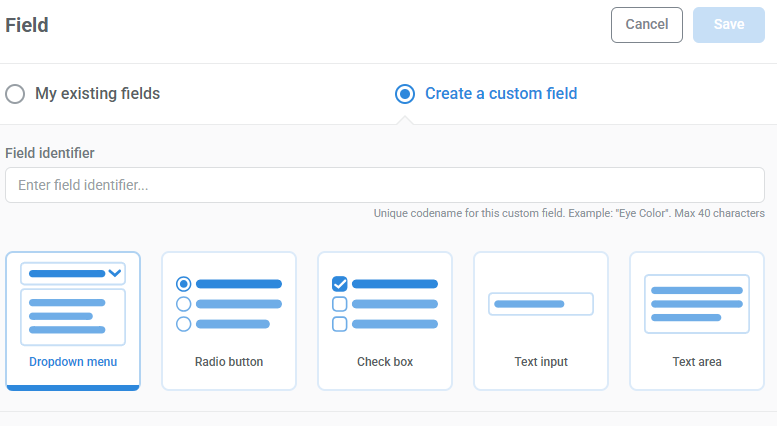This screenshot has height=426, width=777.
Task: Click the filled radio graphic in Radio button card
Action: pyautogui.click(x=183, y=284)
